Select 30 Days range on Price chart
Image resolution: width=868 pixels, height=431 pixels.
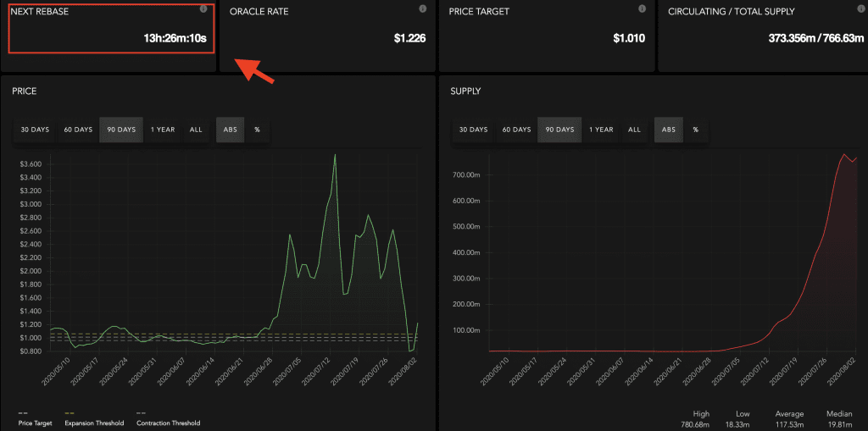point(35,130)
